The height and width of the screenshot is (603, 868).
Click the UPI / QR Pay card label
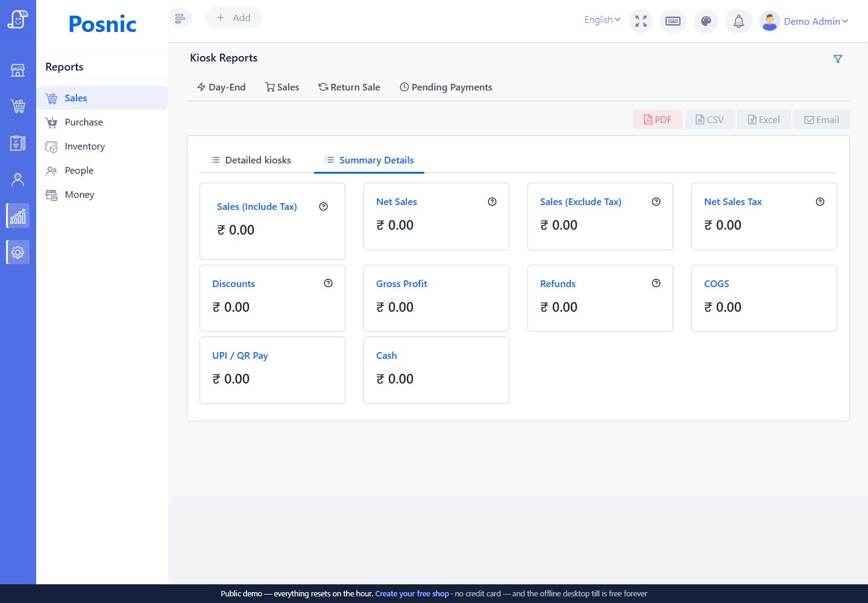click(x=240, y=355)
